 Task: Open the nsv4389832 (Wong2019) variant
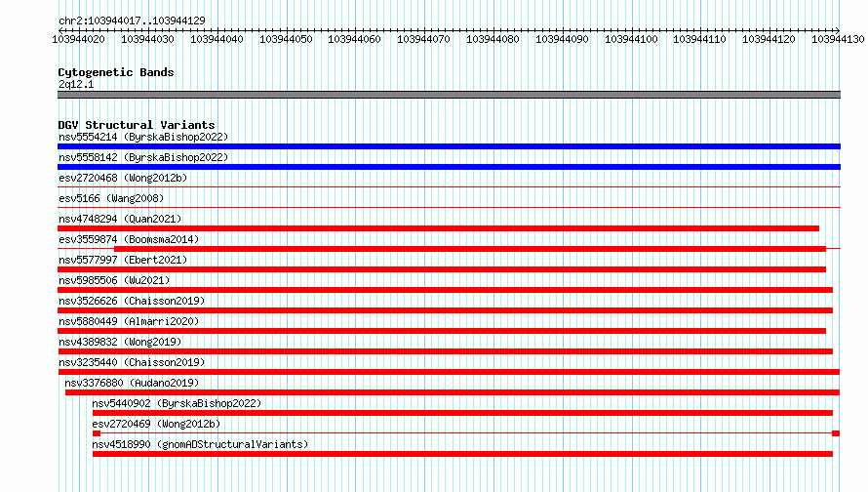click(x=120, y=342)
